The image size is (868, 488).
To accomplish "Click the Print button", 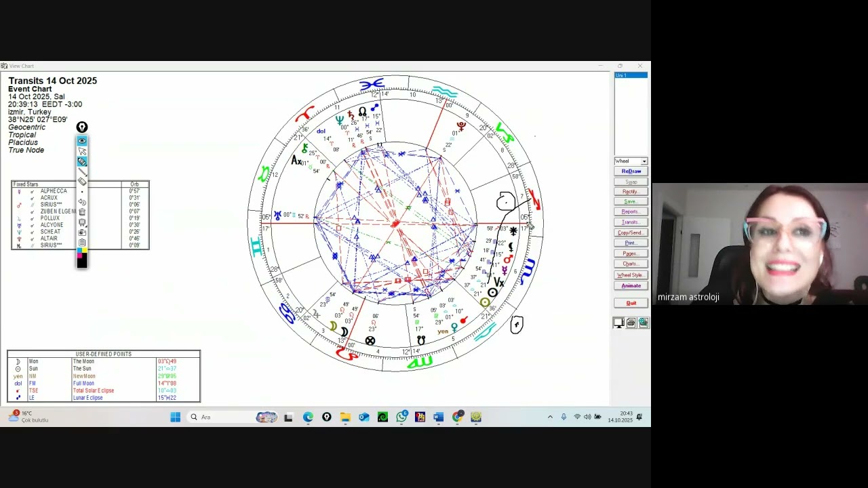I will click(x=631, y=243).
